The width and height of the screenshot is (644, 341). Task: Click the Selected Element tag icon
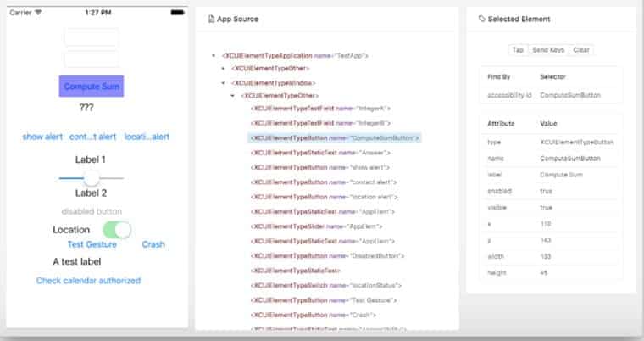tap(482, 19)
